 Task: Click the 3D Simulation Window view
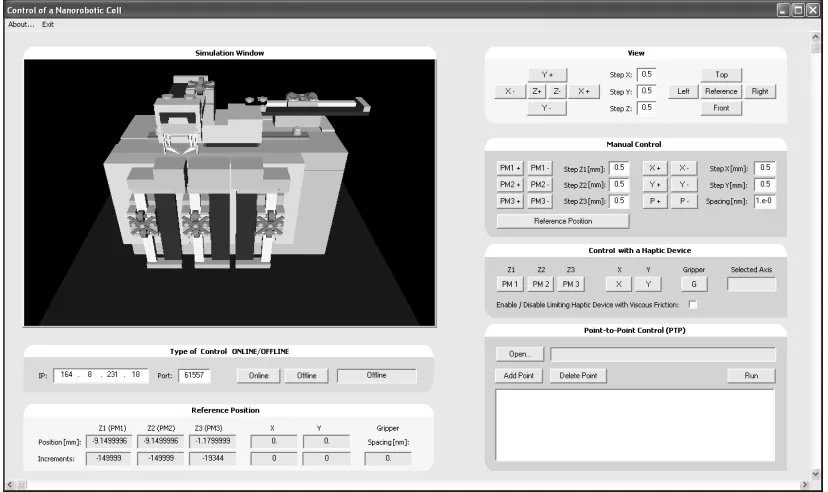230,193
